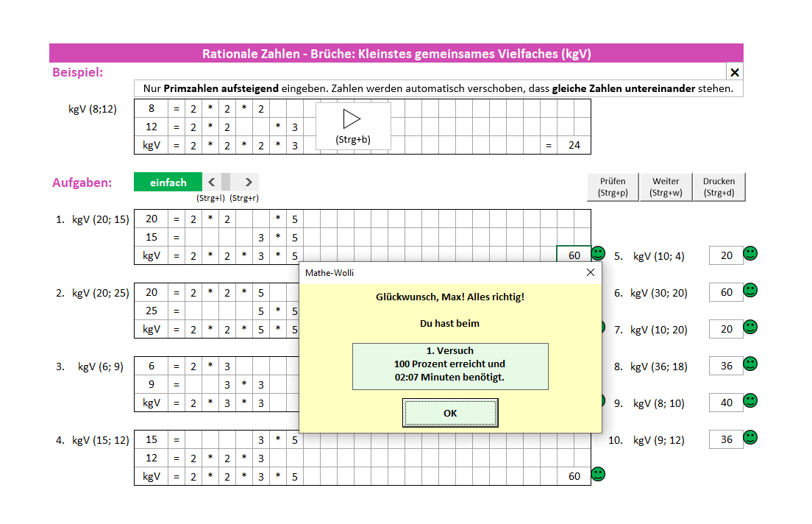Click the cell 25 in task 2
This screenshot has height=524, width=812.
pyautogui.click(x=152, y=311)
